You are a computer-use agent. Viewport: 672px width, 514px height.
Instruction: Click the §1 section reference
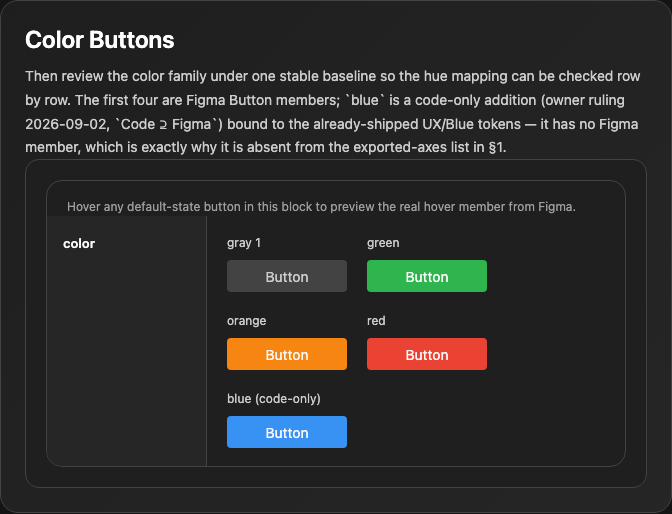click(x=497, y=147)
